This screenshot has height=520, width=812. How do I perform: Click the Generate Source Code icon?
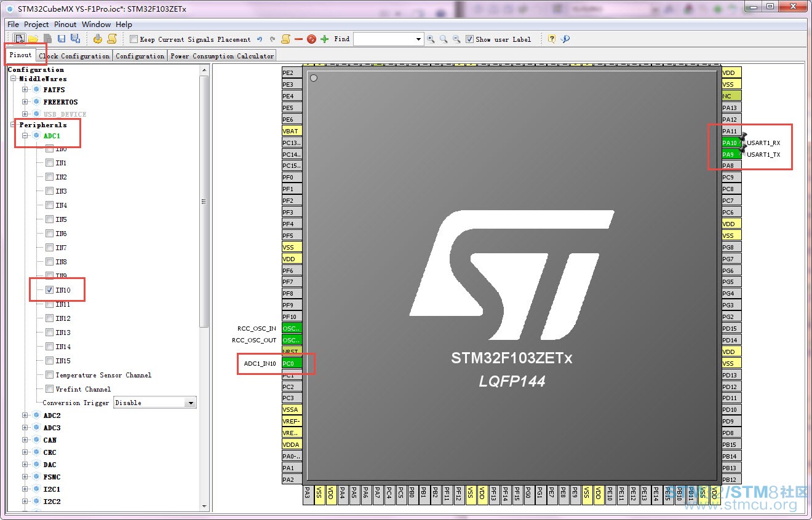(98, 39)
